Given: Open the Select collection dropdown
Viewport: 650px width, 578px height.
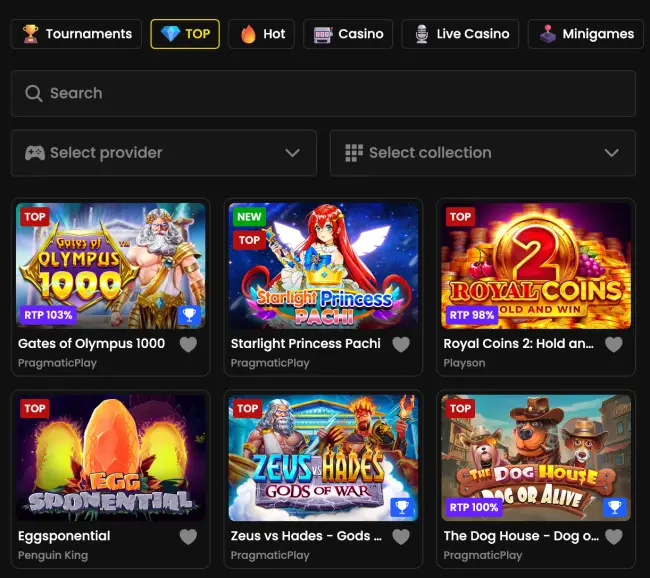Looking at the screenshot, I should tap(483, 153).
